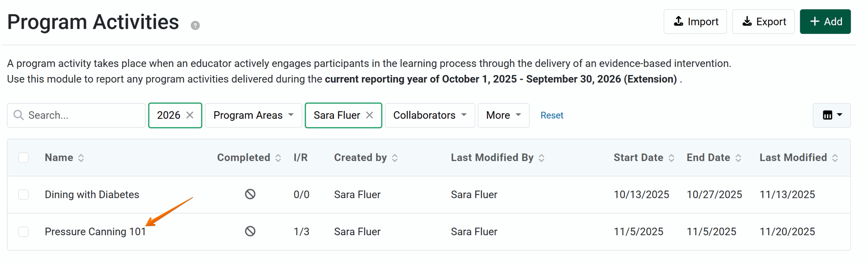
Task: Focus the Search input field
Action: tap(81, 115)
